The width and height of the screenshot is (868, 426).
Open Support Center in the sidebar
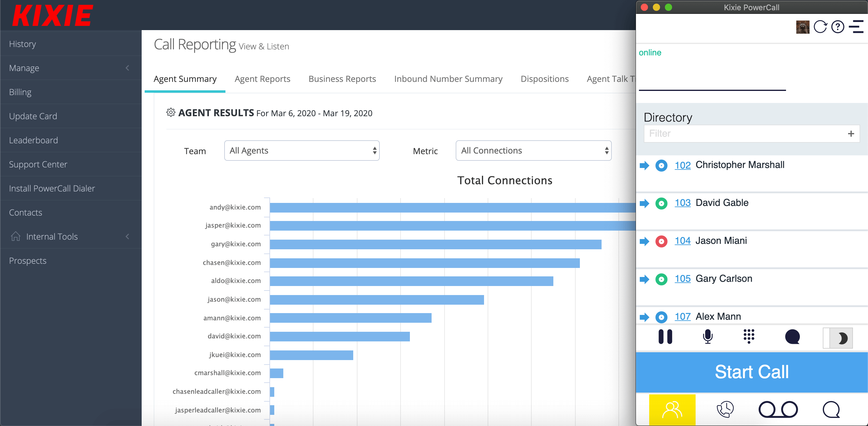pos(71,164)
